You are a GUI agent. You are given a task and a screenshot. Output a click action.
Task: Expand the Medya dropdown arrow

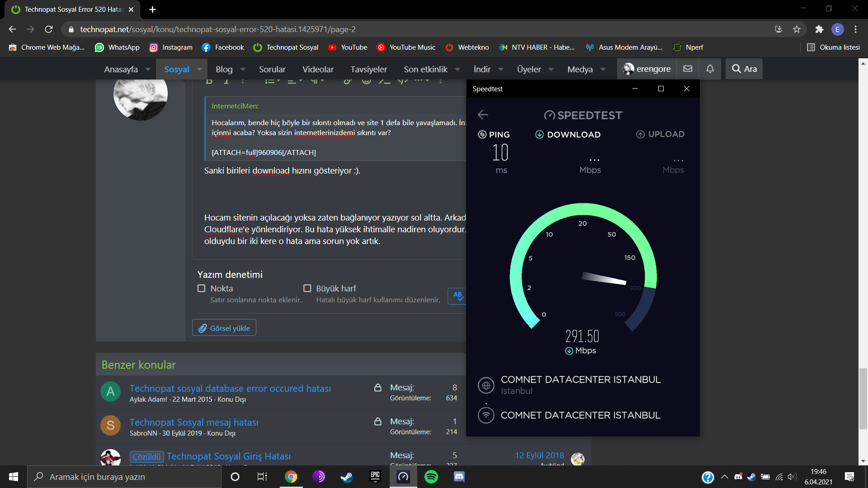[x=603, y=69]
